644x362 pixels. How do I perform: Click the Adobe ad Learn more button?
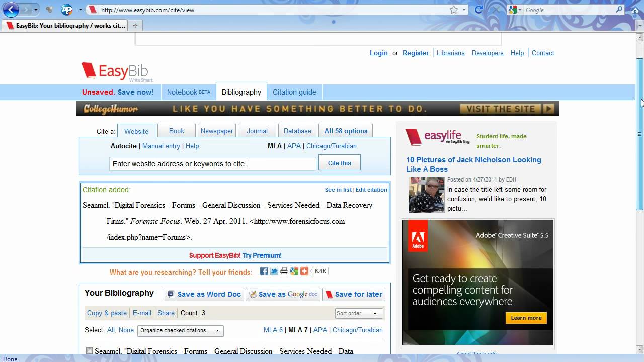click(526, 318)
